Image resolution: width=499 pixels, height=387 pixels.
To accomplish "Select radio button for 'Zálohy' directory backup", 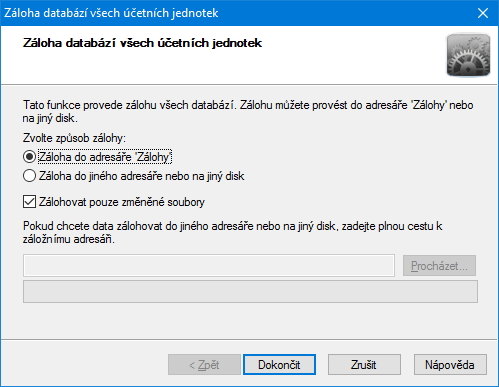I will (29, 157).
